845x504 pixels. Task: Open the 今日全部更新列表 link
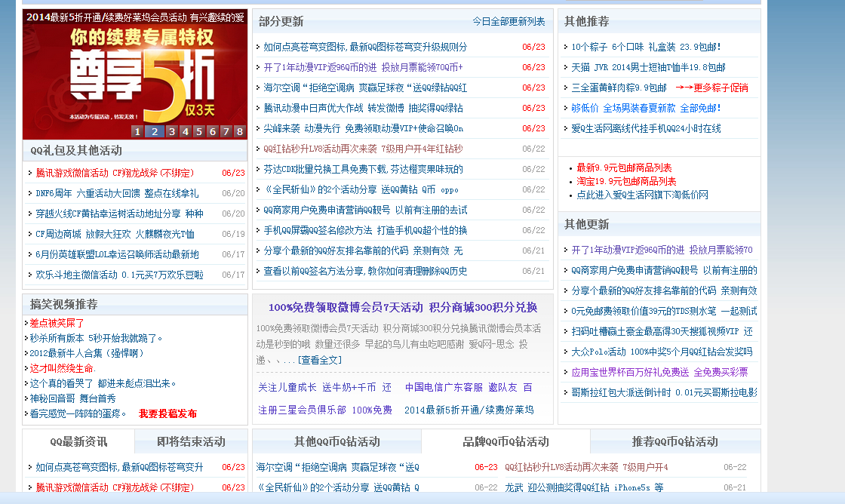point(509,21)
